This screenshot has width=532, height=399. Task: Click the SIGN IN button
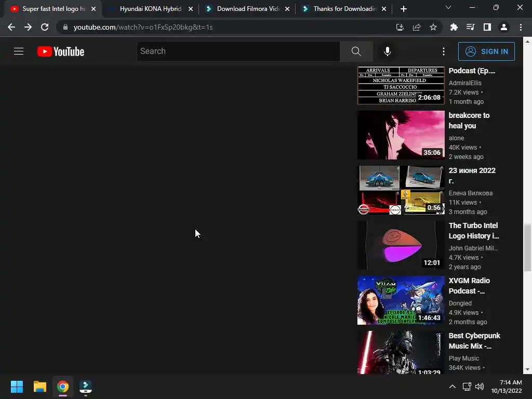[486, 51]
